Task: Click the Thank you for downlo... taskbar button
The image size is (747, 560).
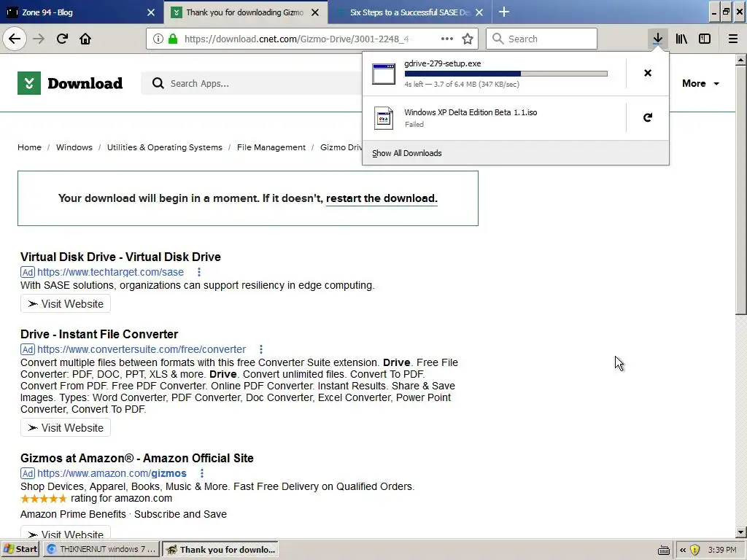Action: point(220,550)
